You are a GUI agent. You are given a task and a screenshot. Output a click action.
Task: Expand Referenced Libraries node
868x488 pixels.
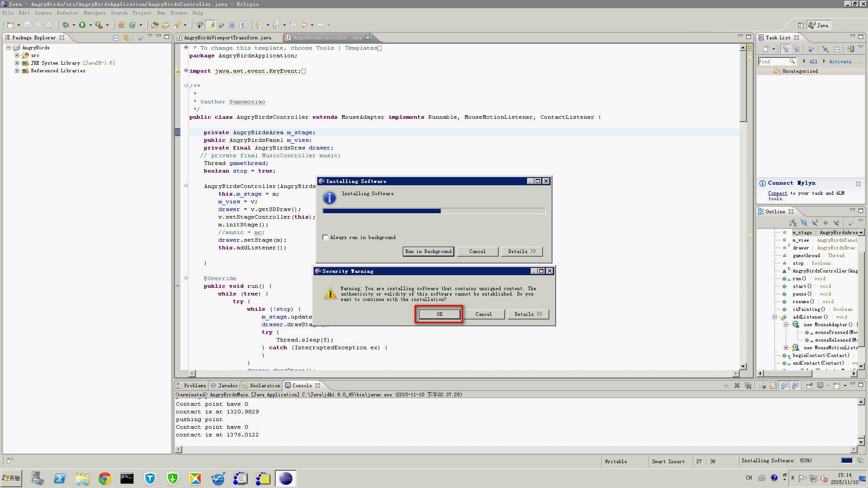pos(17,70)
